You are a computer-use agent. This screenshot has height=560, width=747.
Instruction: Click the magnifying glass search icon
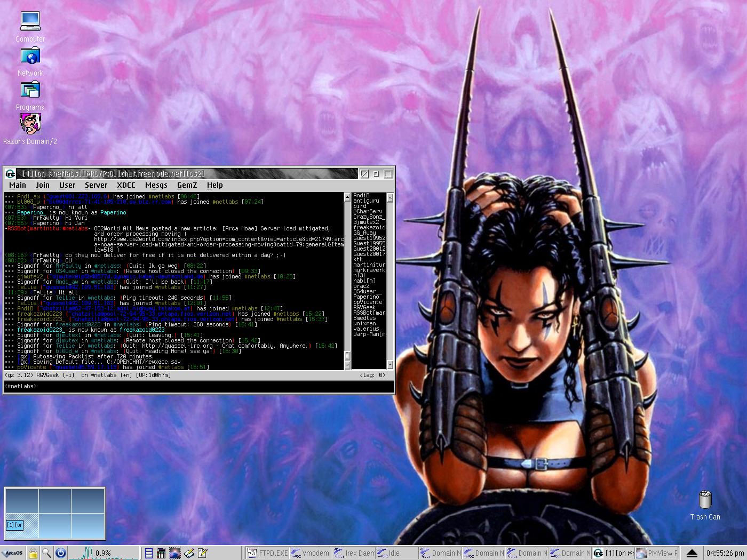tap(46, 553)
